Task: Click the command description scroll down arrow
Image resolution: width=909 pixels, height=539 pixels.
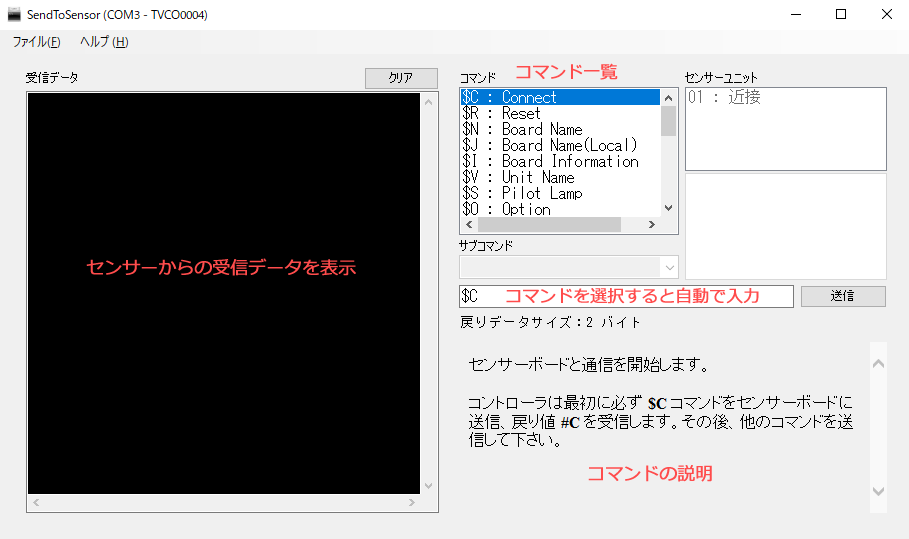Action: pyautogui.click(x=878, y=491)
